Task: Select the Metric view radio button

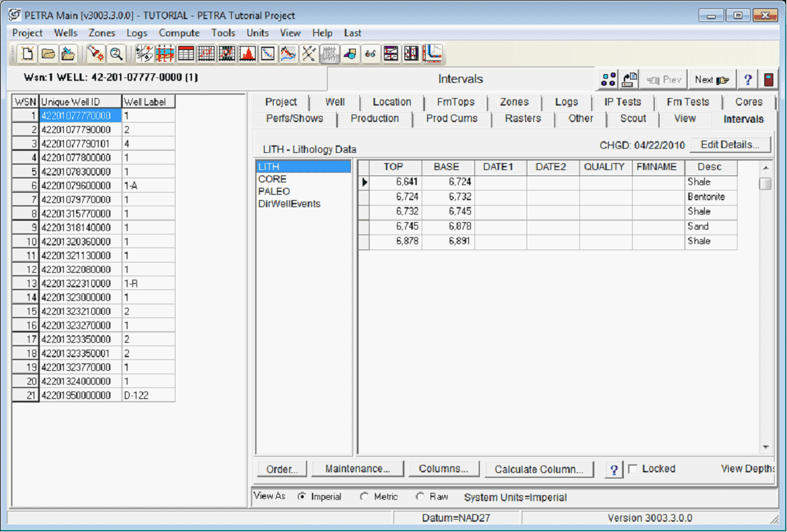Action: [x=364, y=496]
